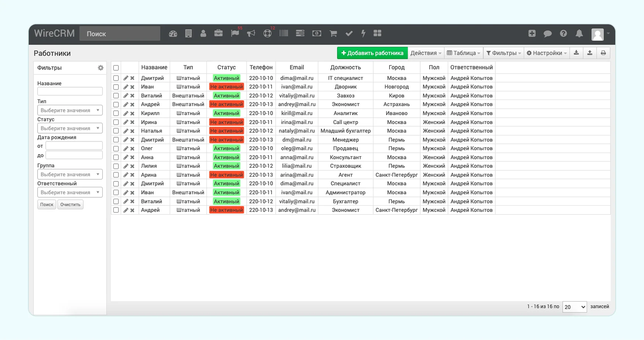Toggle the select-all checkbox in table header

116,68
